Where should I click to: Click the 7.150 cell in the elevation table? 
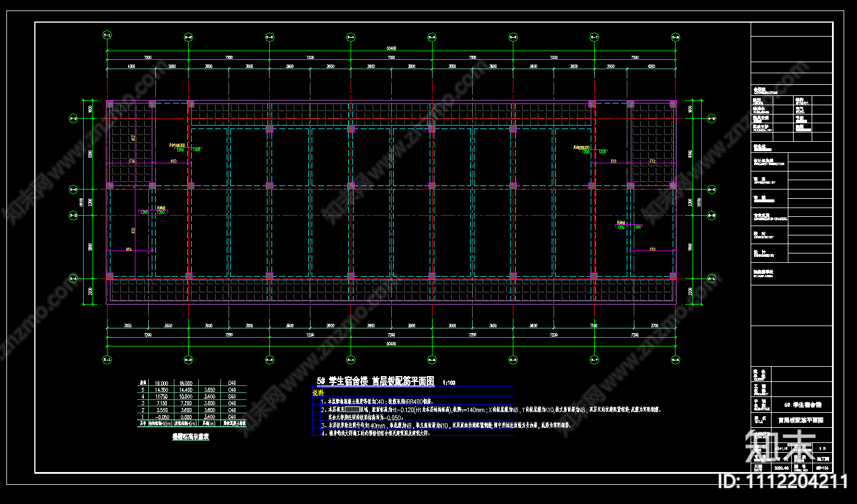pyautogui.click(x=161, y=403)
